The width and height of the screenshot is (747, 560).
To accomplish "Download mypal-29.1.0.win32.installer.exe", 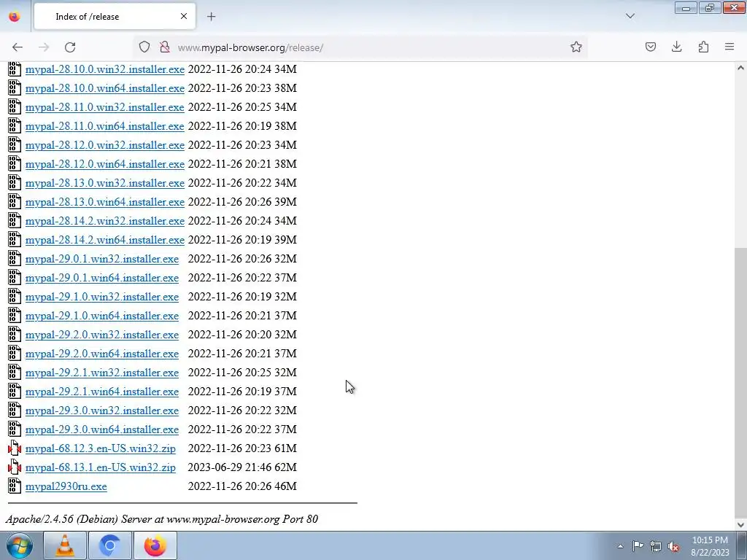I will click(x=102, y=297).
